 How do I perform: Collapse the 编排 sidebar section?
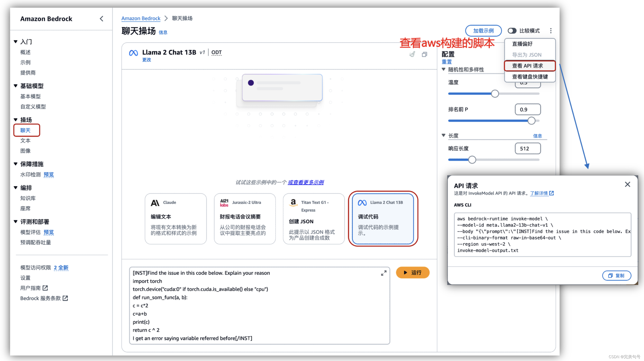pyautogui.click(x=16, y=188)
